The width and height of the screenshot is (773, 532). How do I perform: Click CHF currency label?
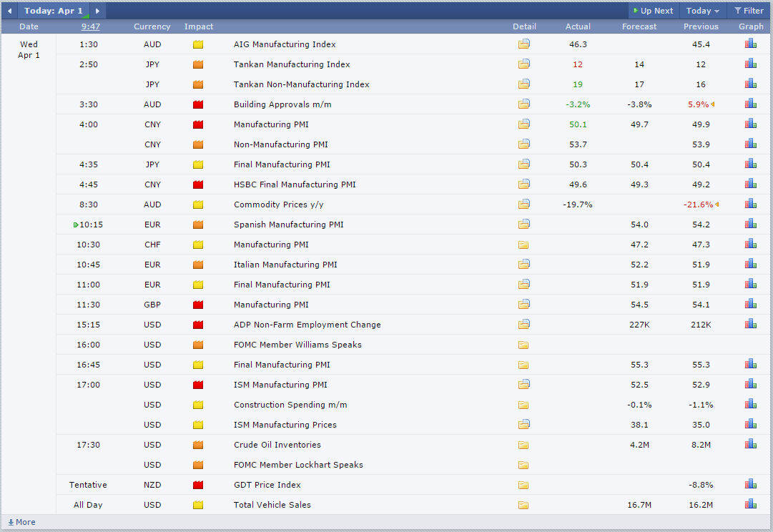(152, 244)
